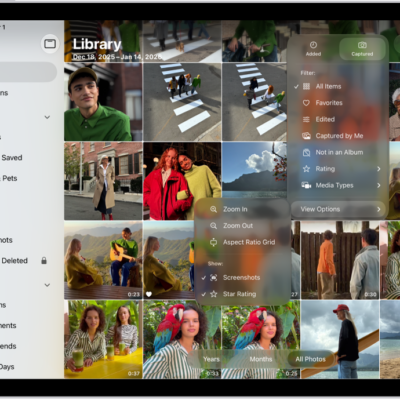Collapse the upper sidebar section chevron
400x400 pixels.
coord(47,117)
